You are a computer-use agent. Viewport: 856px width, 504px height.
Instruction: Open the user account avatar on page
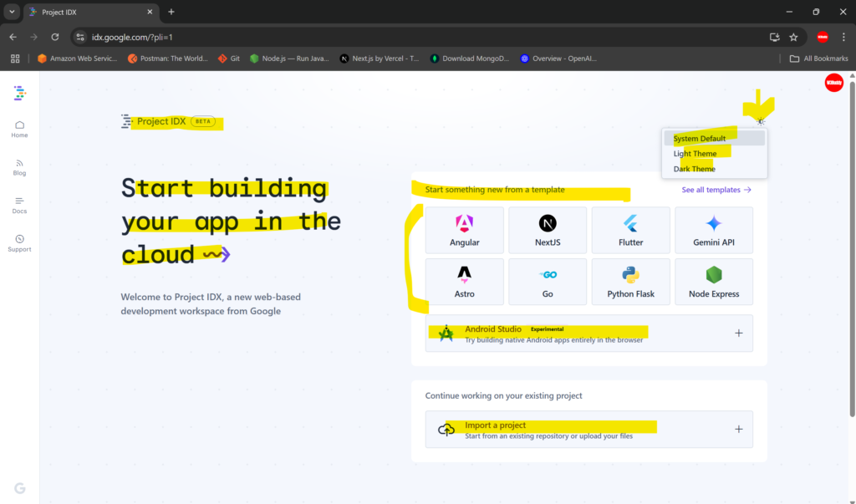pos(833,83)
